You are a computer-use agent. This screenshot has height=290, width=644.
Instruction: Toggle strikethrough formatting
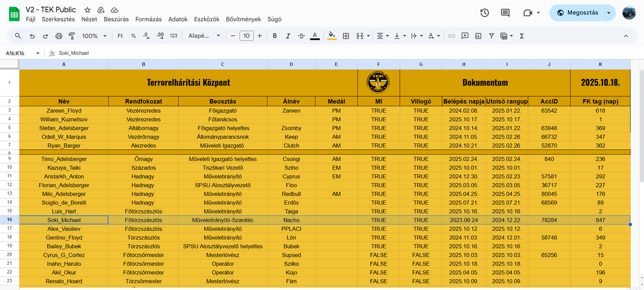click(301, 36)
